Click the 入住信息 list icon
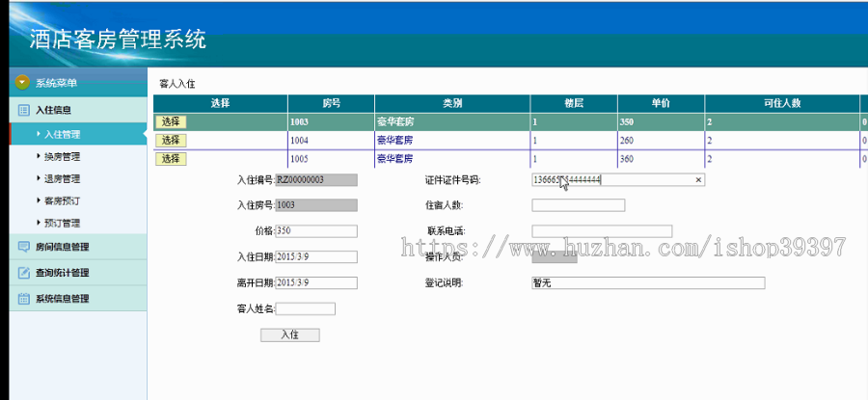 (24, 110)
